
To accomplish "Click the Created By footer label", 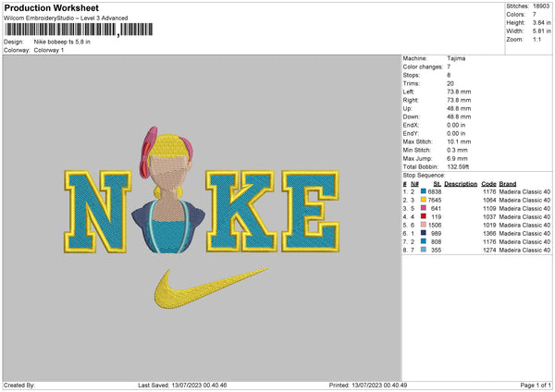I will 19,386.
